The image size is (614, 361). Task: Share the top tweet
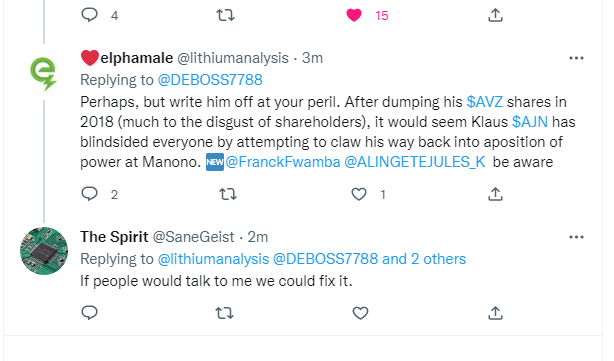(x=495, y=15)
